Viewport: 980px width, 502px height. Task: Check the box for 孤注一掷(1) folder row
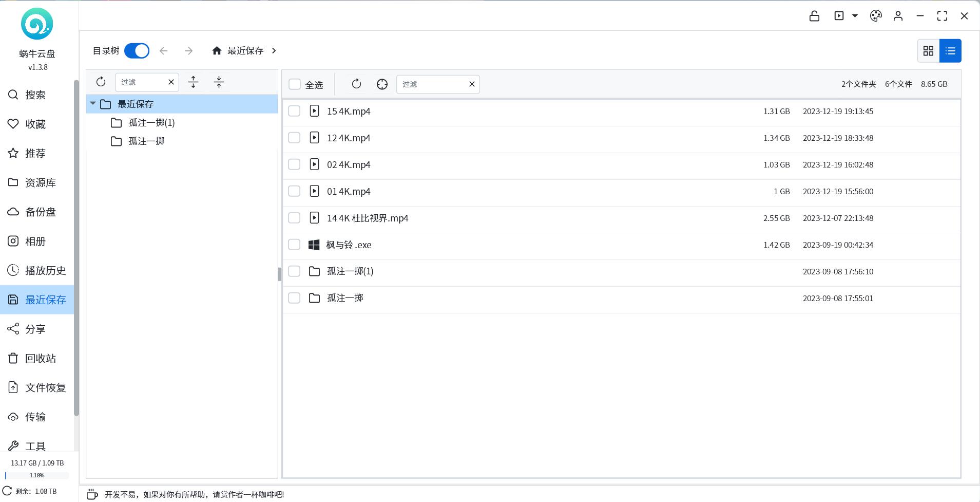[294, 271]
